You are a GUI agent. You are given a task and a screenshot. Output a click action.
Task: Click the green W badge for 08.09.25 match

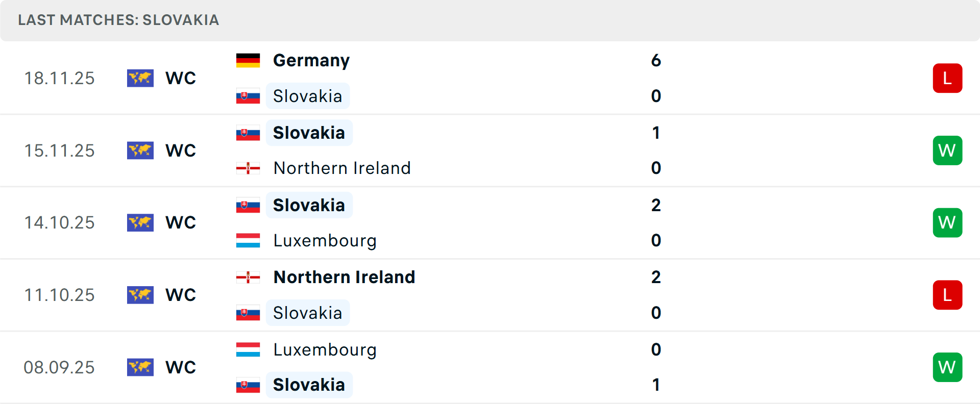click(x=947, y=367)
